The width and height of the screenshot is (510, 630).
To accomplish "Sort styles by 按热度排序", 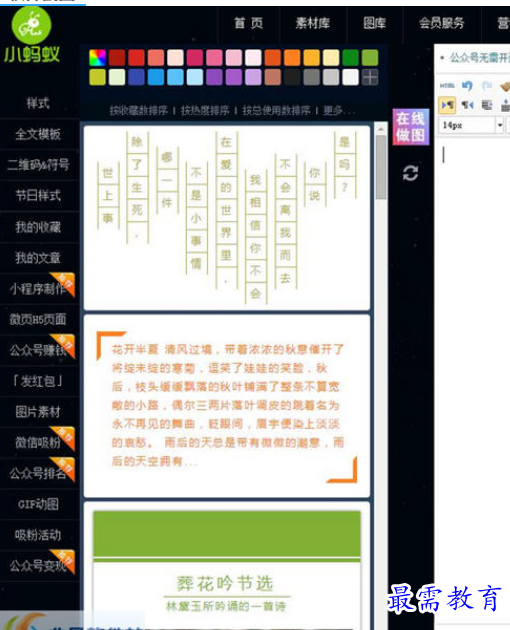I will (205, 110).
